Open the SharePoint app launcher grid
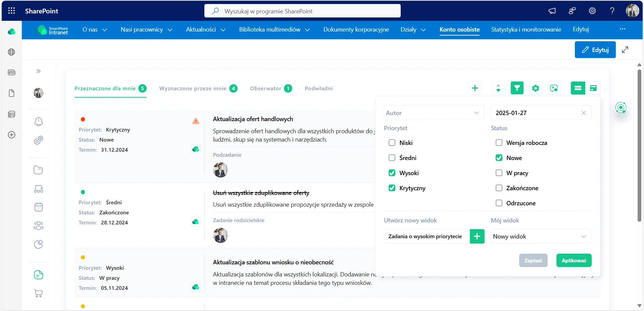Image resolution: width=644 pixels, height=311 pixels. [11, 11]
